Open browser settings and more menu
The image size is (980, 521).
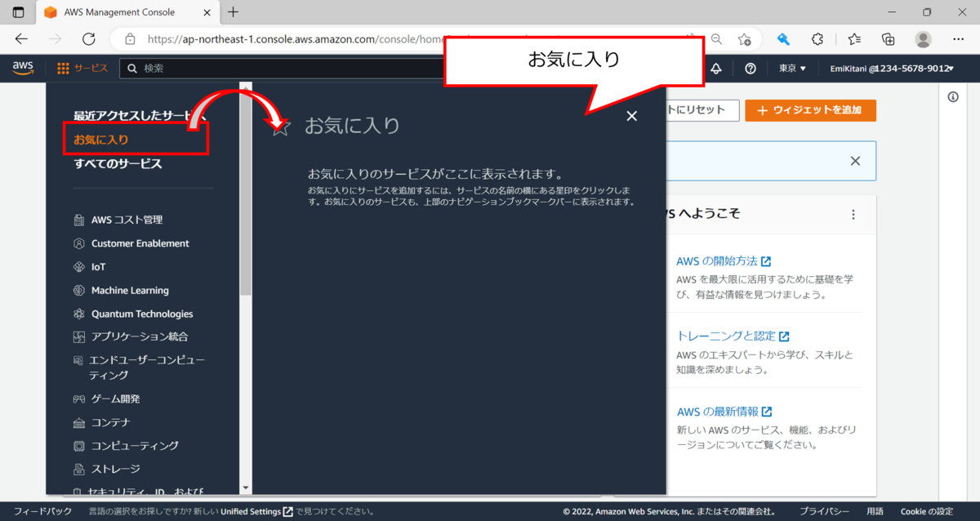point(959,39)
